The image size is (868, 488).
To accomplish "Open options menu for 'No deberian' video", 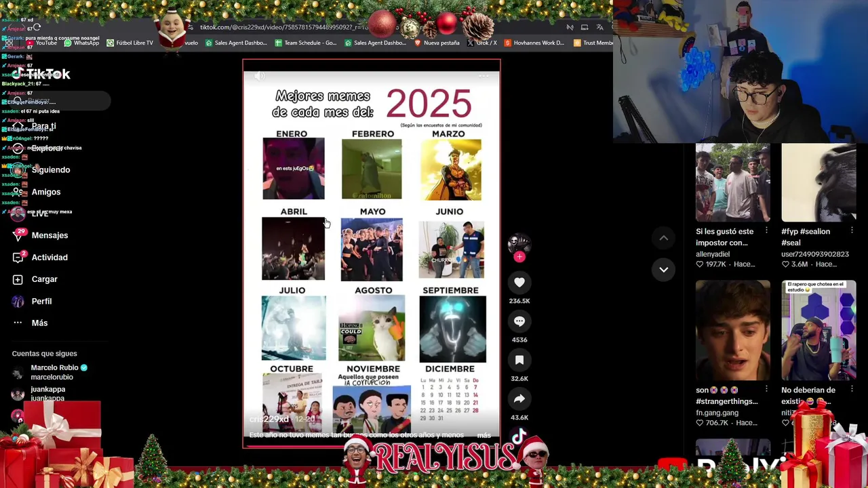I will (x=852, y=390).
